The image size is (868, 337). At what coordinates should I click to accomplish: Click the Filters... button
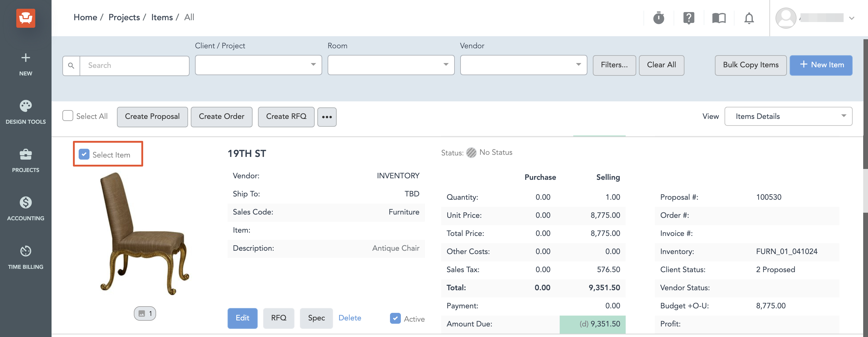click(x=614, y=65)
